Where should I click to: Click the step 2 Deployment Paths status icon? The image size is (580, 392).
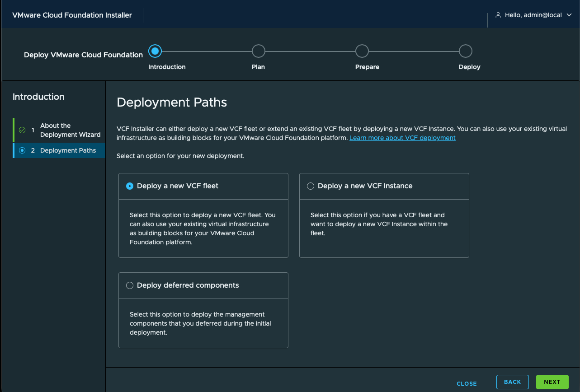[22, 150]
